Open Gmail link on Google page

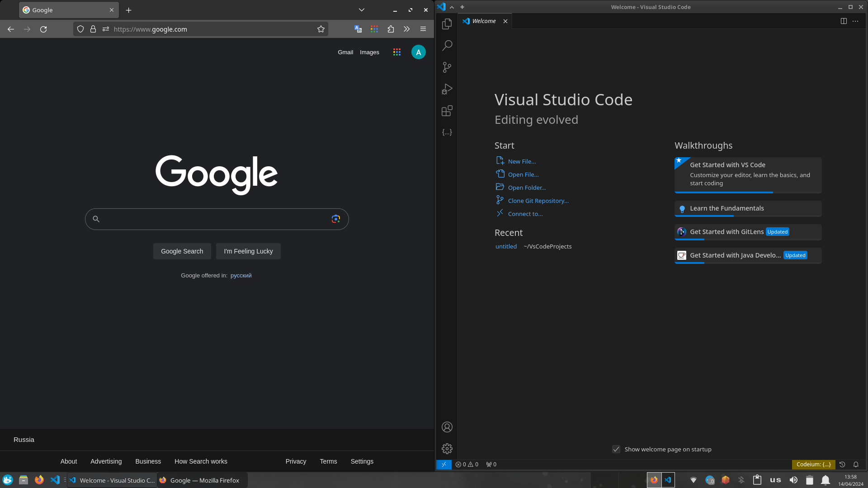click(x=345, y=52)
